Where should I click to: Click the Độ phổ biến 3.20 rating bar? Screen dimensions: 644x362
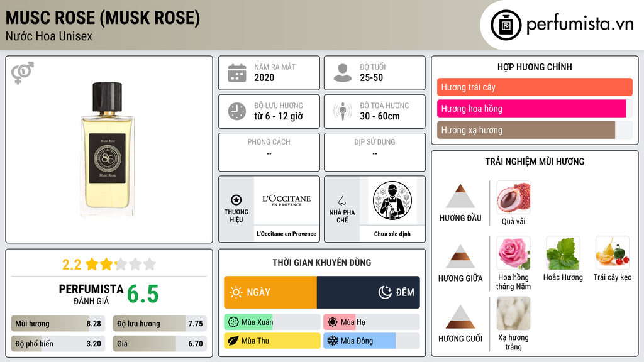58,344
